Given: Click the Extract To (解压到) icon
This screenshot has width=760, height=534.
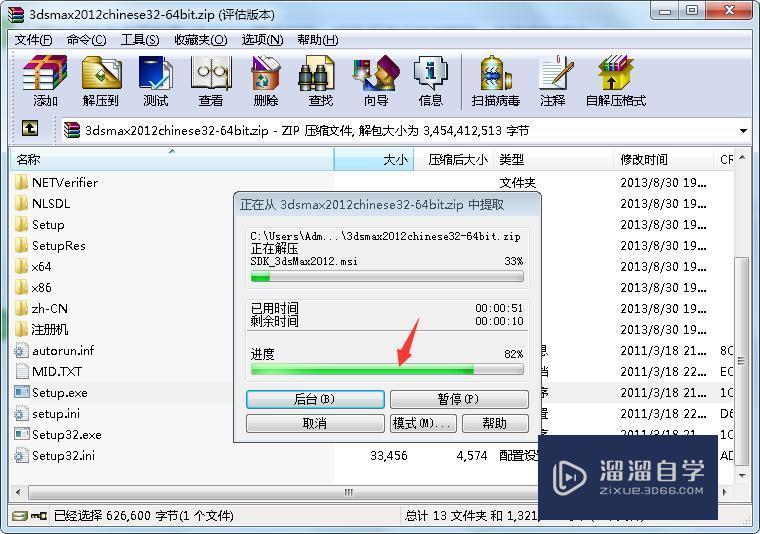Looking at the screenshot, I should 101,73.
